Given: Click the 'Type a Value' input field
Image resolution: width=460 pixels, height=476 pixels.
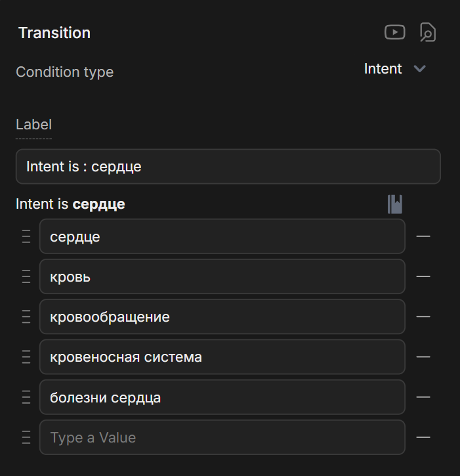Looking at the screenshot, I should pos(222,437).
